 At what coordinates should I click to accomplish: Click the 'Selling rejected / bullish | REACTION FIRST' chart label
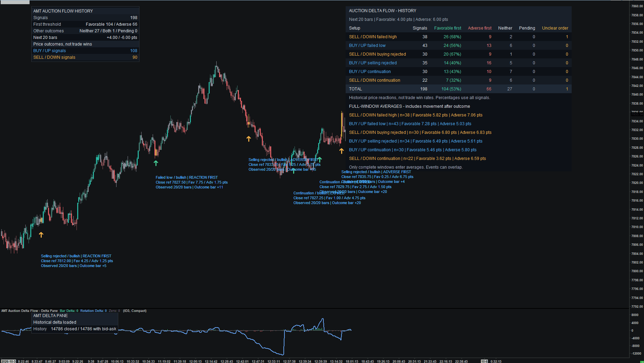[x=76, y=256]
